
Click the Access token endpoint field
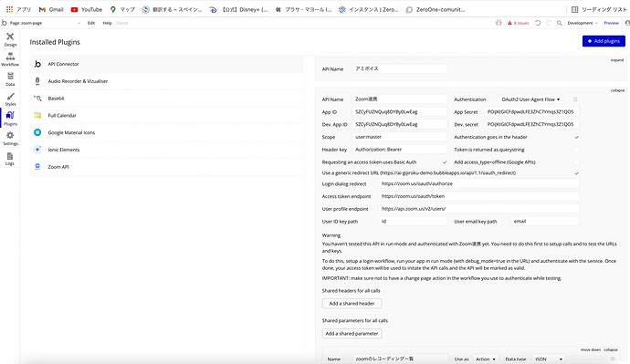pos(479,196)
